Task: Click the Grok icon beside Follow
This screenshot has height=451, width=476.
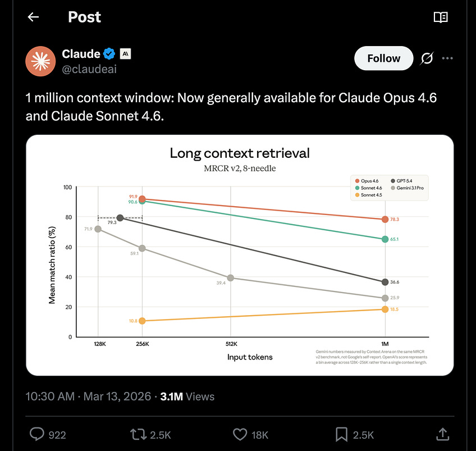Action: [427, 58]
